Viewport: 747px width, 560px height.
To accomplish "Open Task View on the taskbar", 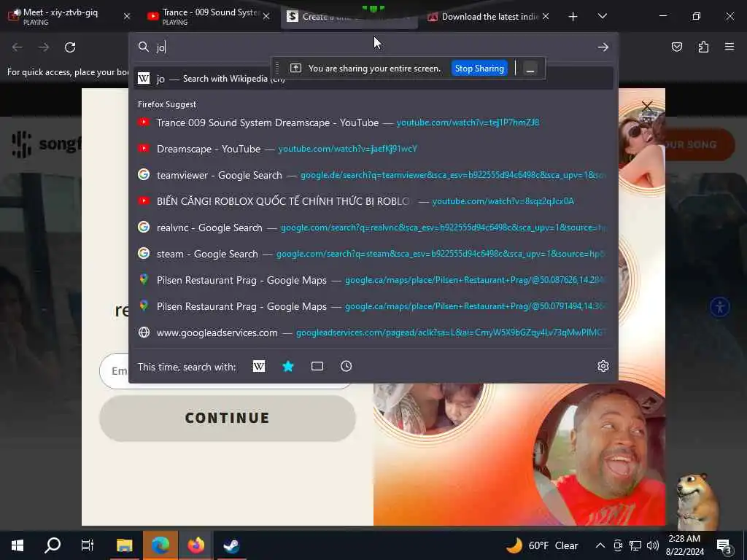I will 88,545.
